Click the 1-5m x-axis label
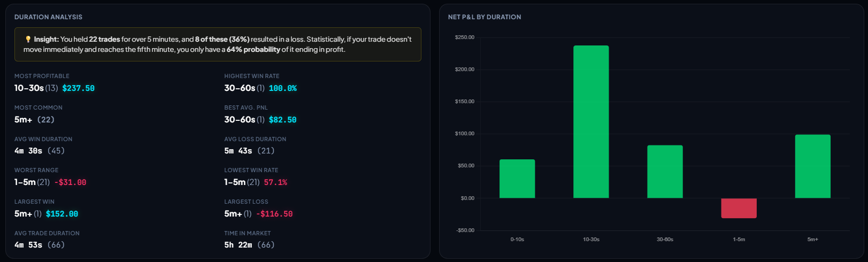868x262 pixels. click(739, 240)
